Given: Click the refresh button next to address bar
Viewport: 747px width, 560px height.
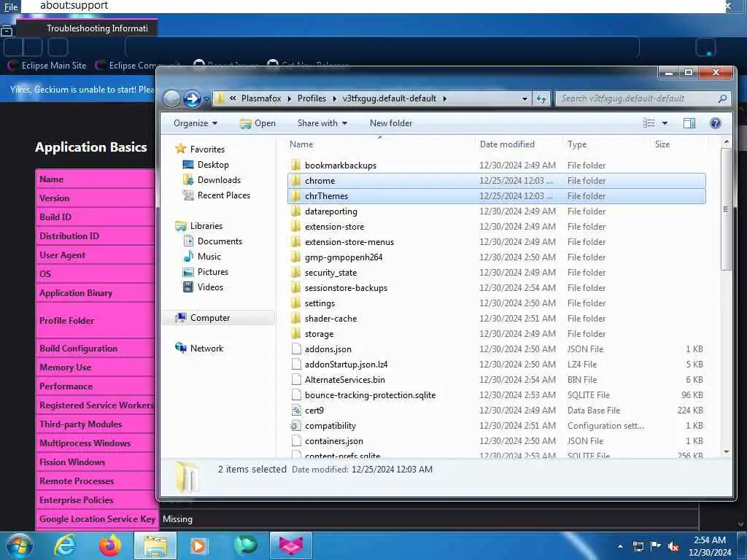Looking at the screenshot, I should [x=541, y=98].
